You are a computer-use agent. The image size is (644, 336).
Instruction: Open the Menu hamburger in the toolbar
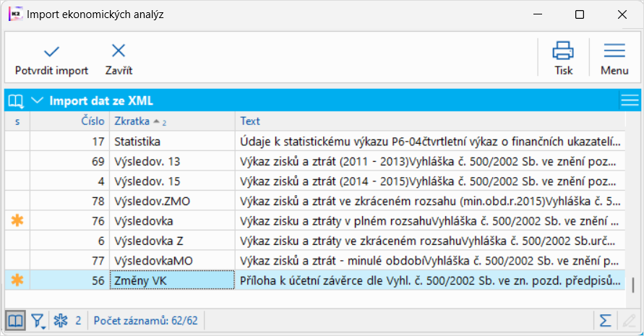(614, 51)
